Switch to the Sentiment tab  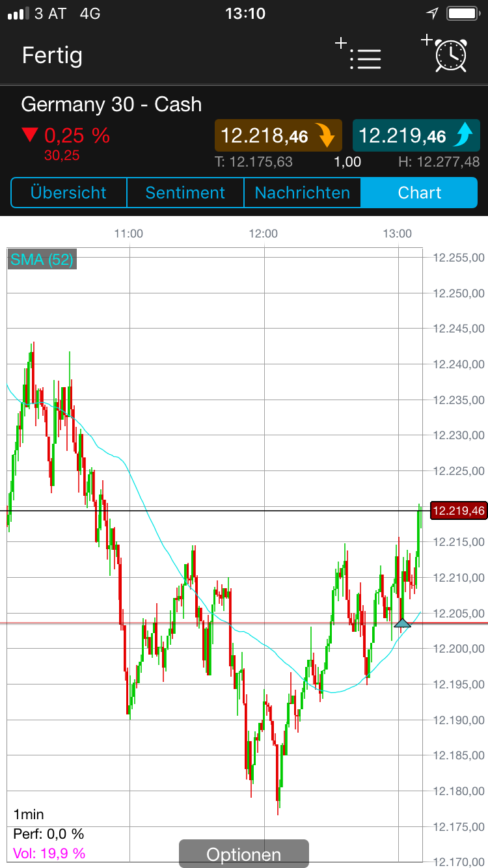(x=185, y=193)
